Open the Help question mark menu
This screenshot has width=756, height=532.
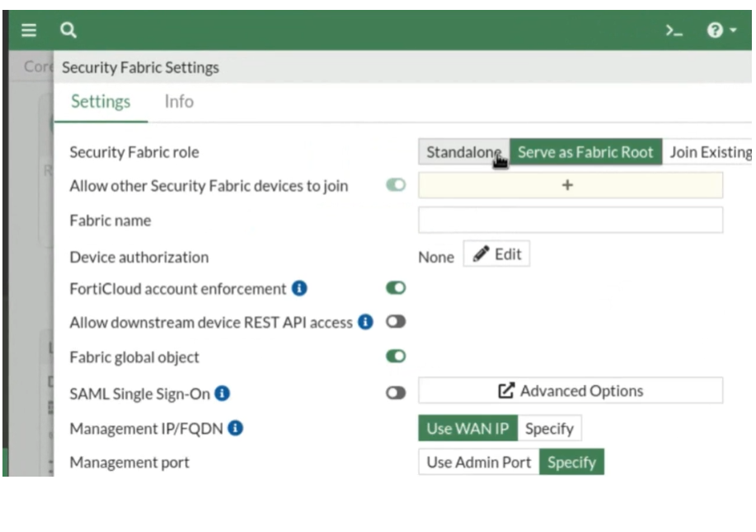[x=720, y=31]
